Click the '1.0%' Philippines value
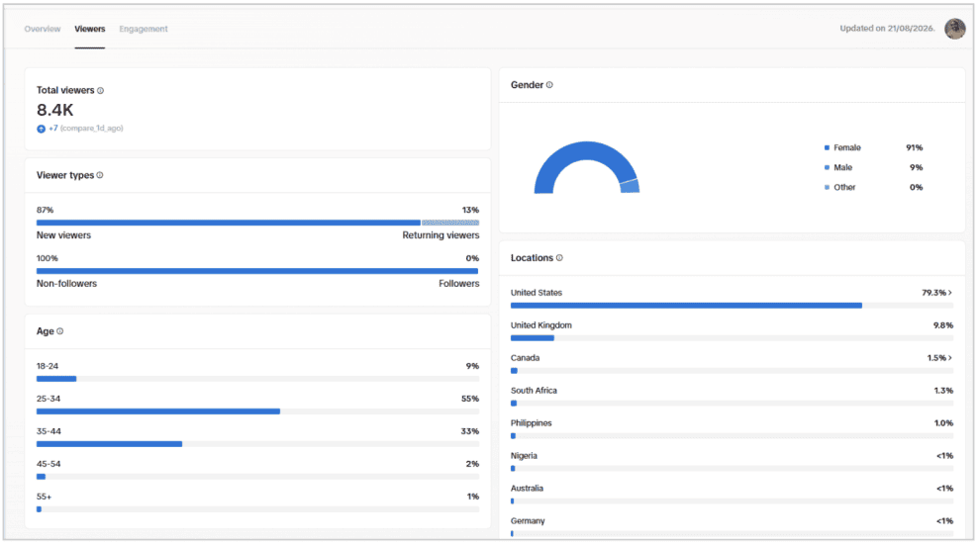Screen dimensions: 980x546 pos(943,423)
